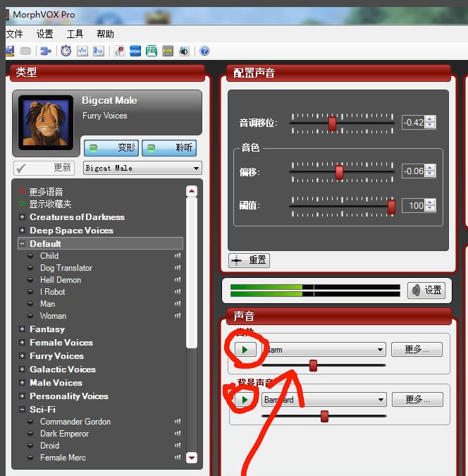Click the grey keyboard toolbar icon

tap(25, 51)
